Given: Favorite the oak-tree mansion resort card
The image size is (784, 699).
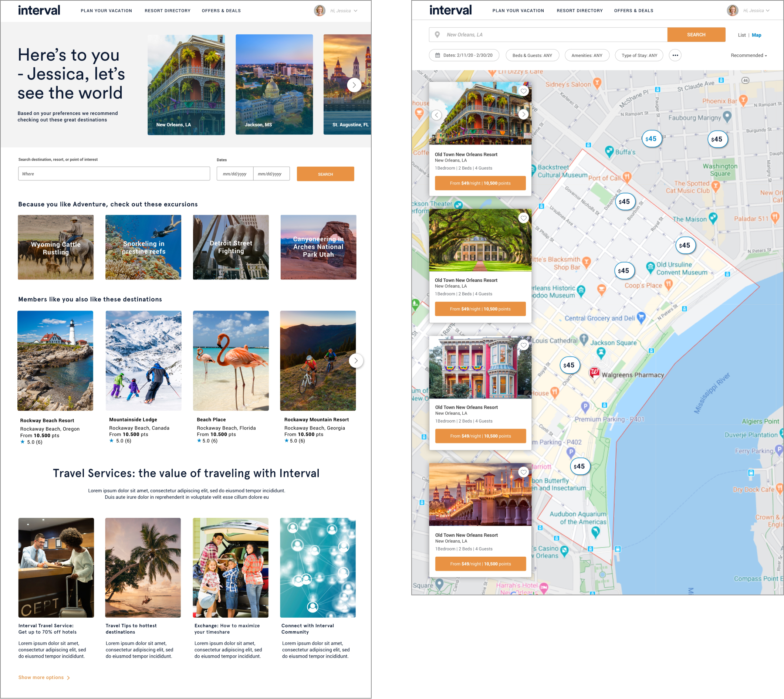Looking at the screenshot, I should [523, 218].
